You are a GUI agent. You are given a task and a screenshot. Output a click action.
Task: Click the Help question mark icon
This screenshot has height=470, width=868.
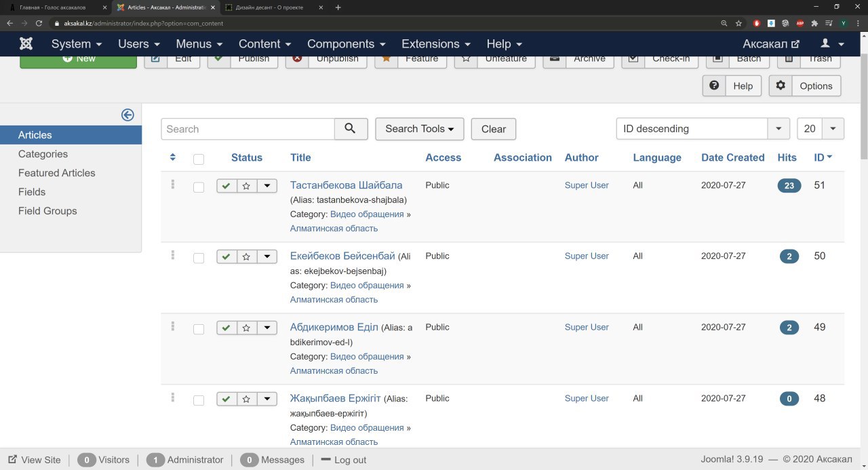pos(714,86)
